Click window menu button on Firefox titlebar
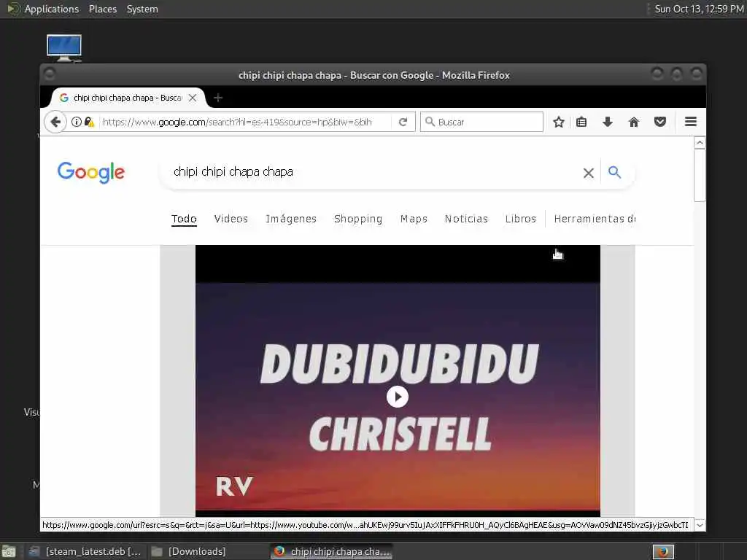Image resolution: width=747 pixels, height=560 pixels. (49, 74)
